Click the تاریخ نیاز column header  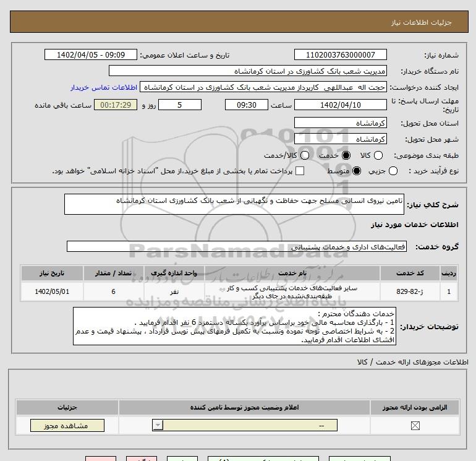[52, 273]
